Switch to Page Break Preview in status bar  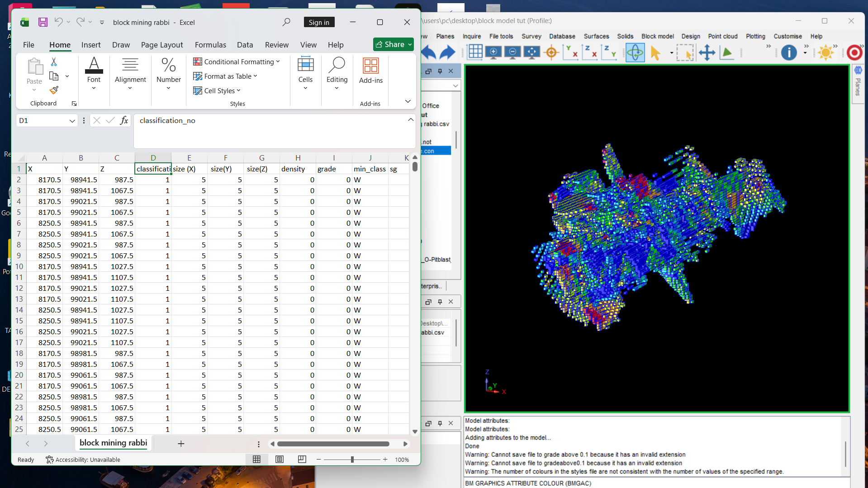302,459
